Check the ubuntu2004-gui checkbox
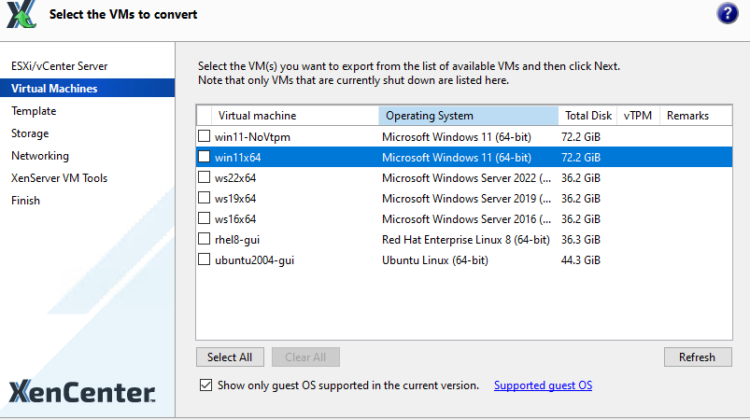750x420 pixels. tap(204, 260)
